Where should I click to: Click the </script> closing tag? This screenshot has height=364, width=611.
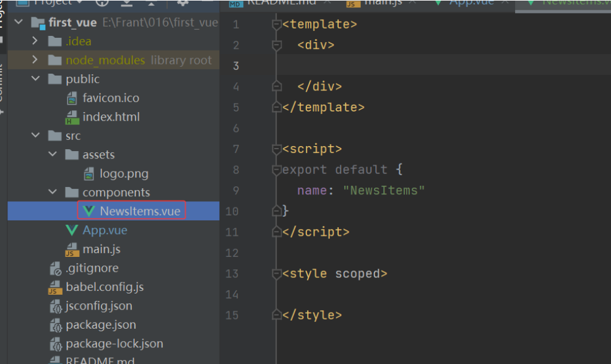(x=316, y=232)
